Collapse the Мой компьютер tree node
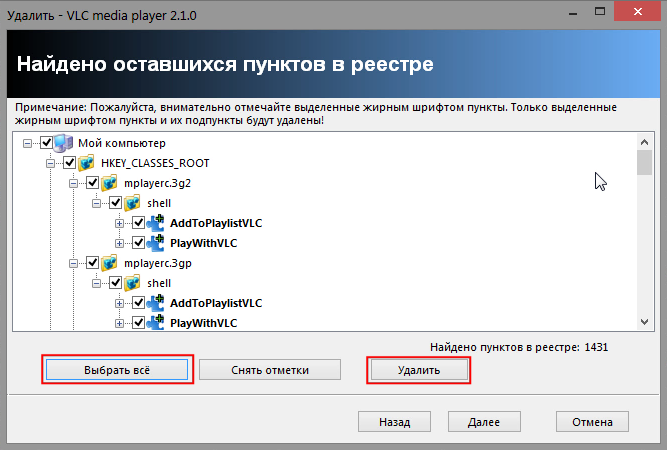The height and width of the screenshot is (450, 667). [28, 143]
